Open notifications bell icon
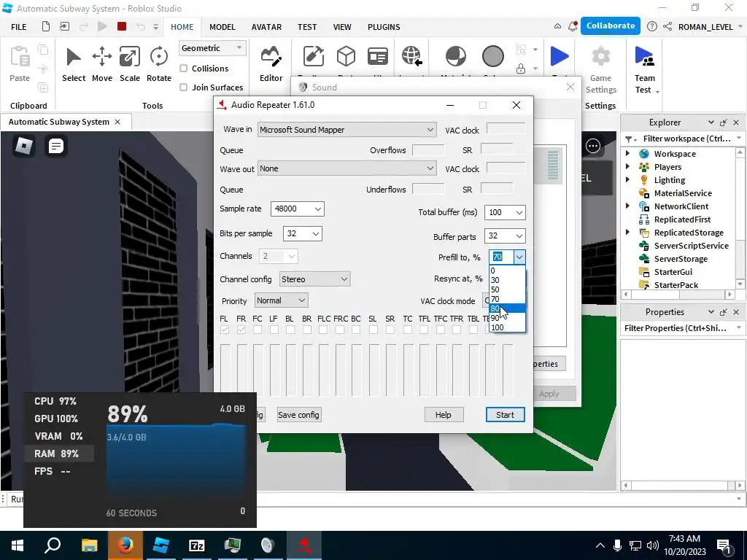 click(x=573, y=27)
